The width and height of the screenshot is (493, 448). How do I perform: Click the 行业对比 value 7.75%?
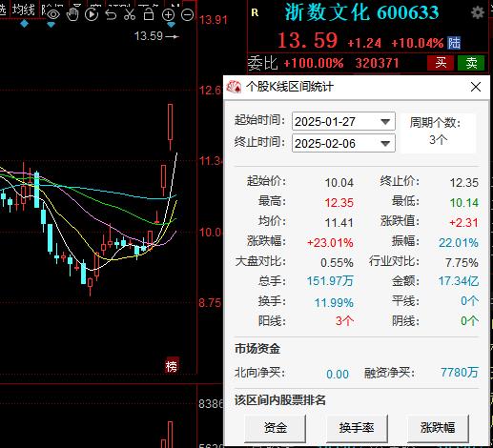tap(462, 263)
